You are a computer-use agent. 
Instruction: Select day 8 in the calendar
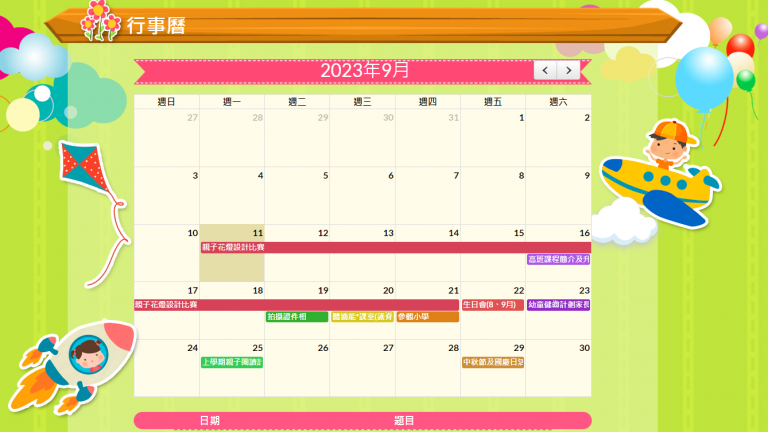click(x=493, y=195)
